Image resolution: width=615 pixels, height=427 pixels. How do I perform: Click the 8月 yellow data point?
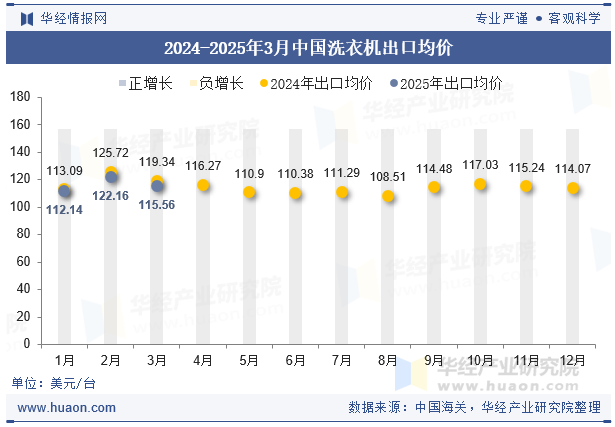point(388,196)
